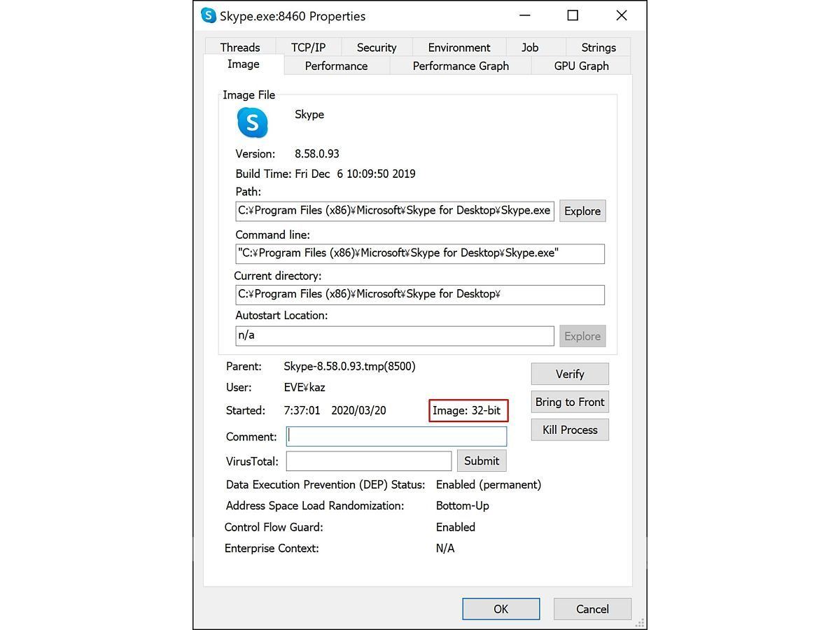Image resolution: width=840 pixels, height=630 pixels.
Task: Open the Job tab
Action: click(530, 47)
